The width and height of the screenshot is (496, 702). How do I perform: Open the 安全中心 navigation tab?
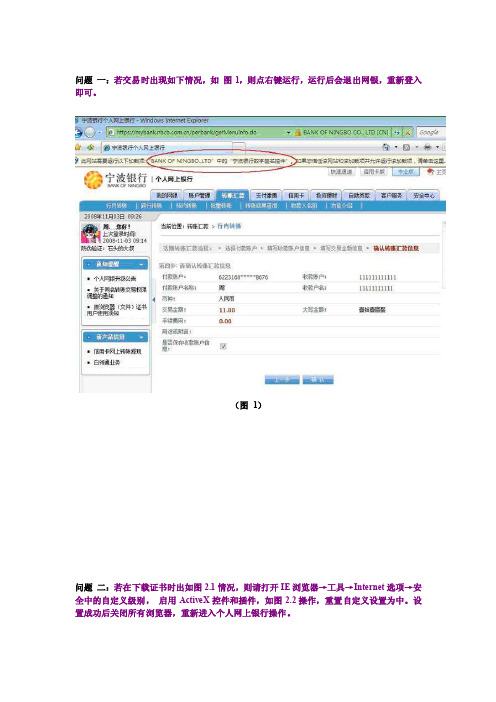[424, 196]
